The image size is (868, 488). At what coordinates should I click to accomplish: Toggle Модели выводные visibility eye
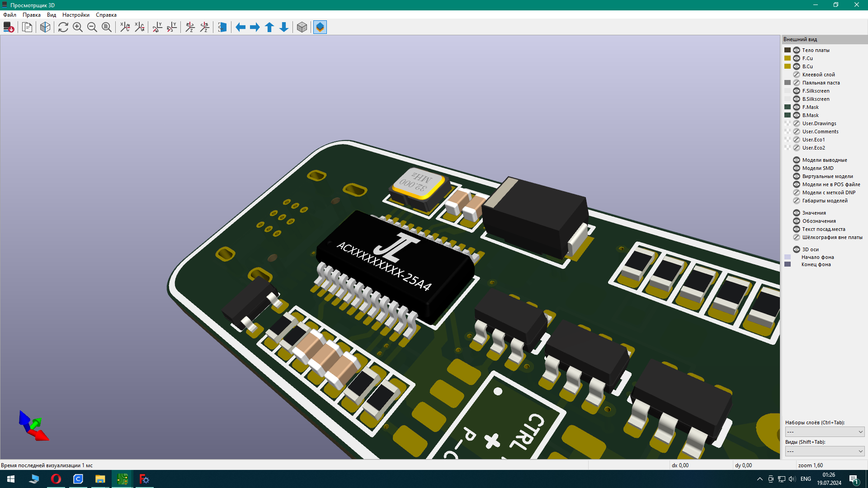pyautogui.click(x=797, y=160)
